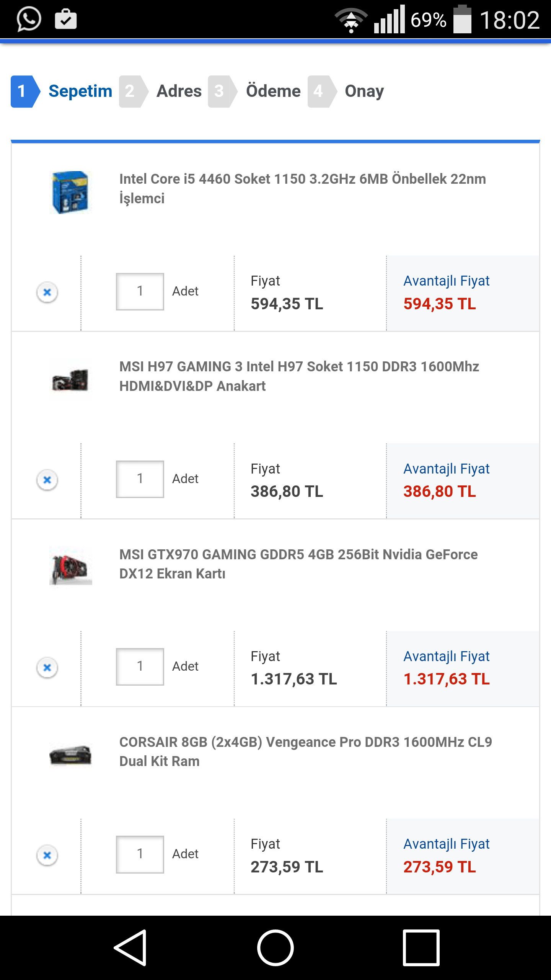Remove the Intel Core i5 4460 item
This screenshot has width=551, height=980.
[47, 292]
